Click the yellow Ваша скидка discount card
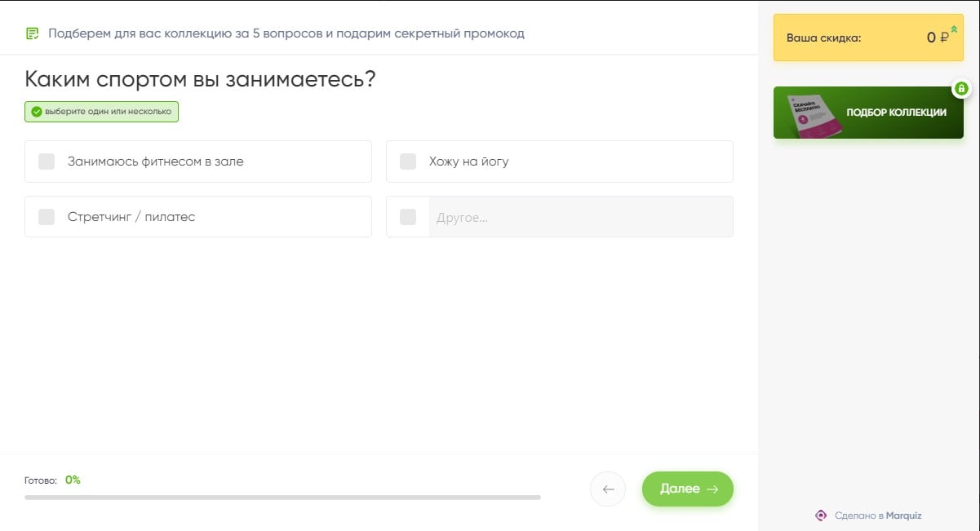Viewport: 980px width, 531px height. coord(868,37)
